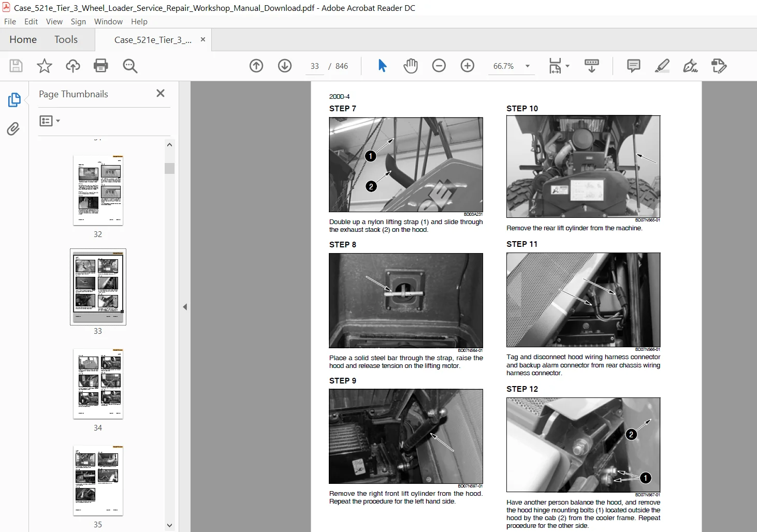This screenshot has height=532, width=757.
Task: Switch to the Home tab
Action: point(23,40)
